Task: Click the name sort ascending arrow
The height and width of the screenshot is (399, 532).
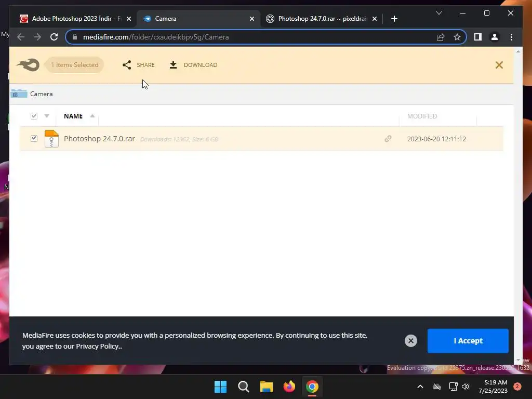Action: click(x=92, y=116)
